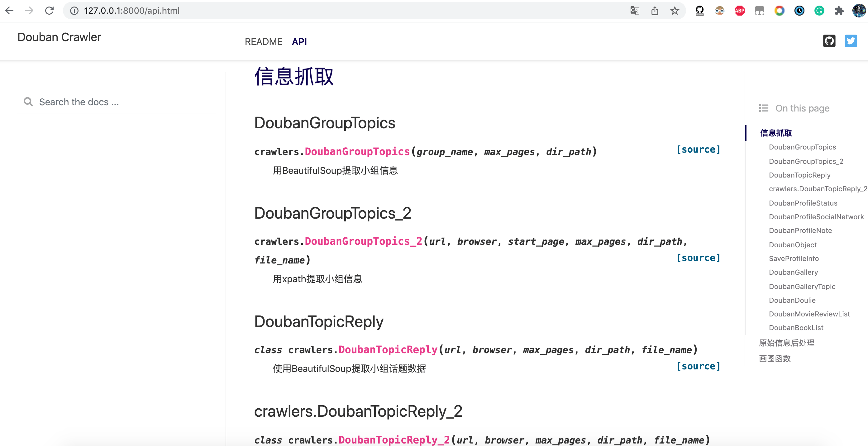Click the Google Translate icon in the address bar
868x446 pixels.
point(635,11)
